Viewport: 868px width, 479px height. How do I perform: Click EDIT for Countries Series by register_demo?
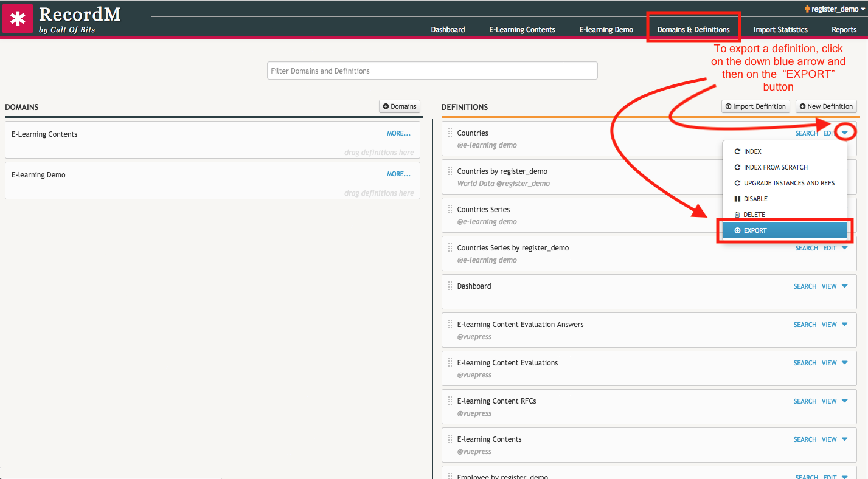pos(830,248)
